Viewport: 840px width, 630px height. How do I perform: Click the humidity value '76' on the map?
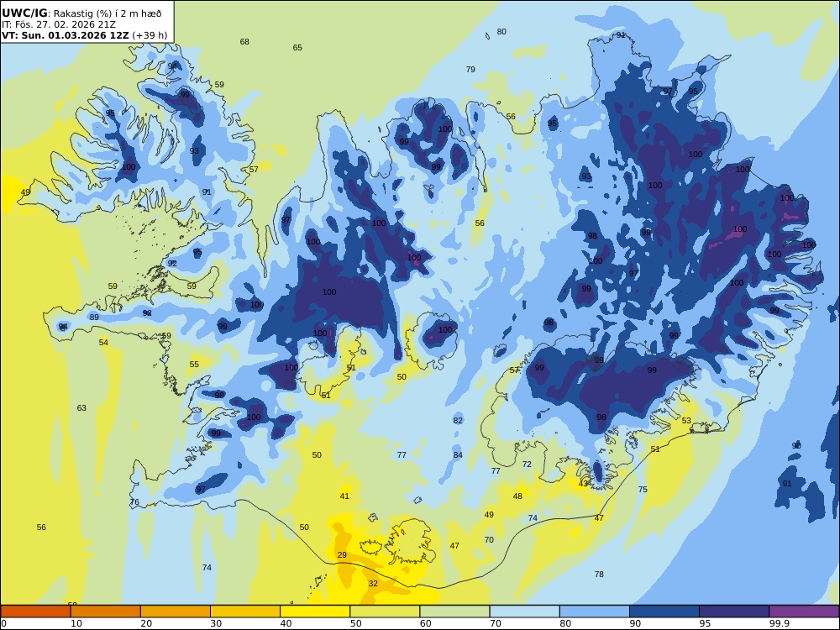point(134,502)
